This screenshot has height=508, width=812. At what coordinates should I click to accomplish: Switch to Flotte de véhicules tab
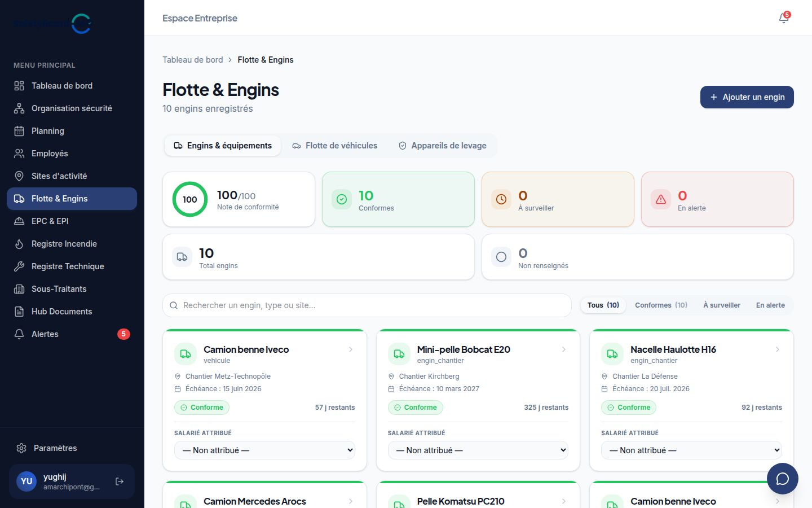click(335, 146)
